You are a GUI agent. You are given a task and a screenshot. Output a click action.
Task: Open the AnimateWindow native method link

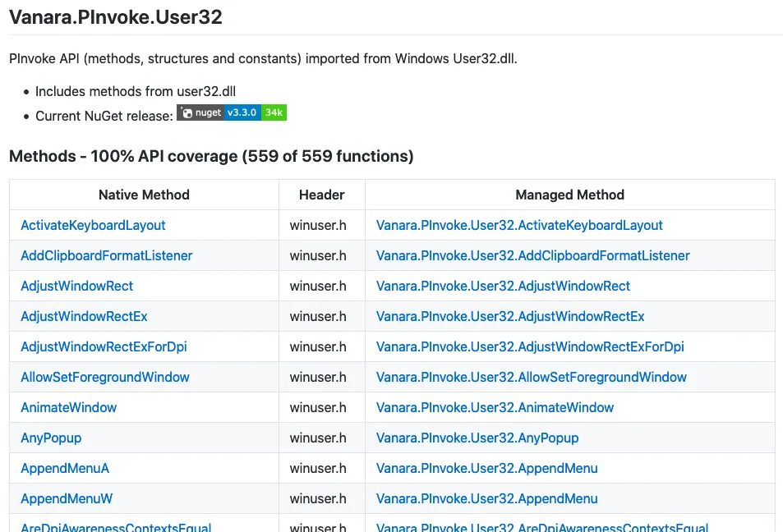point(68,407)
